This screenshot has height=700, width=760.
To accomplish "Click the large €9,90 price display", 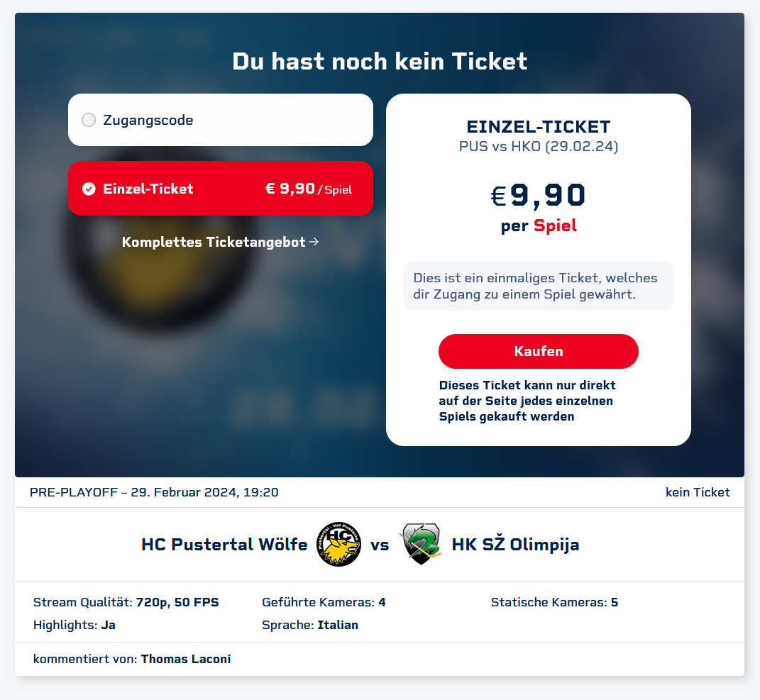I will coord(538,195).
